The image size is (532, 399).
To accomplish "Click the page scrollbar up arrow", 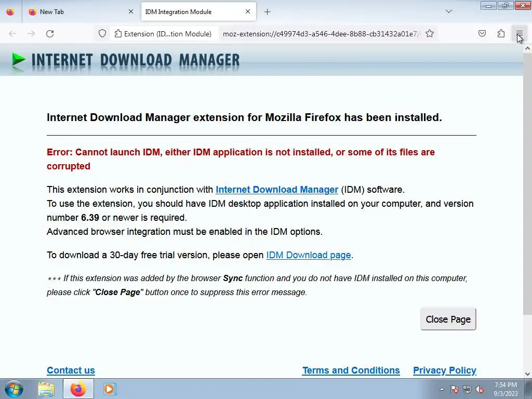I will pyautogui.click(x=527, y=48).
